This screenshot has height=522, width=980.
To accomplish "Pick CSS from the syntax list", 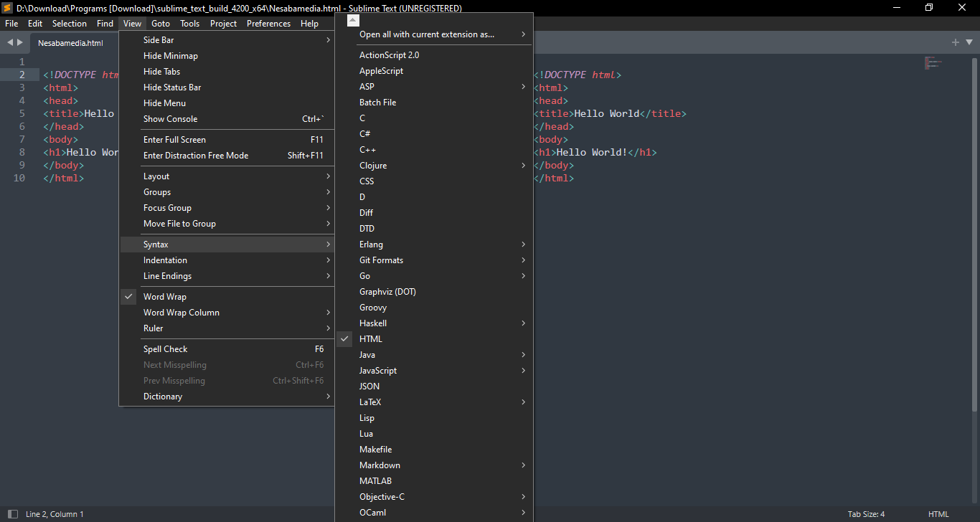I will 367,181.
